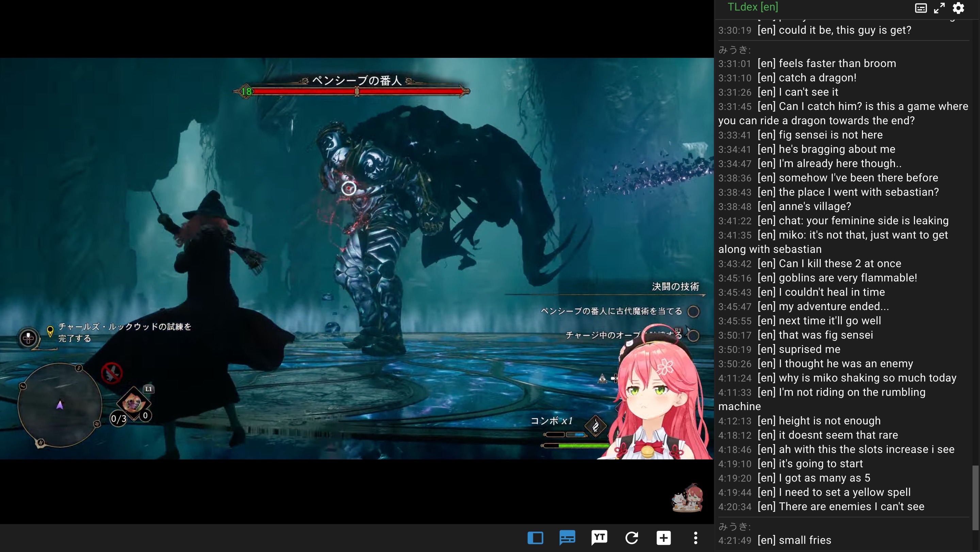This screenshot has height=552, width=980.
Task: Reload the stream with refresh icon
Action: [x=632, y=538]
